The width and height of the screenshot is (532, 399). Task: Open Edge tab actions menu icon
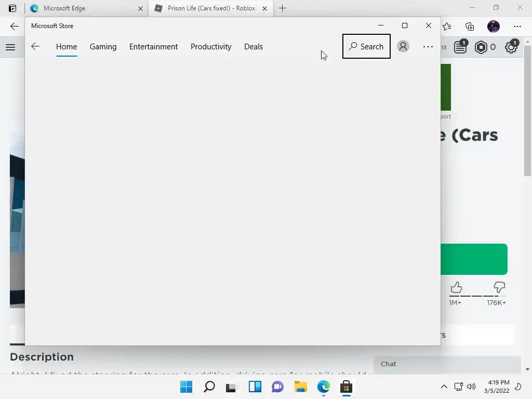(12, 8)
